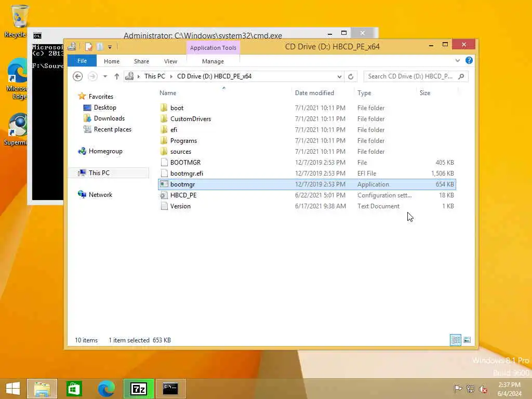Switch to Details view in status bar
Screen dimensions: 532x399
455,340
